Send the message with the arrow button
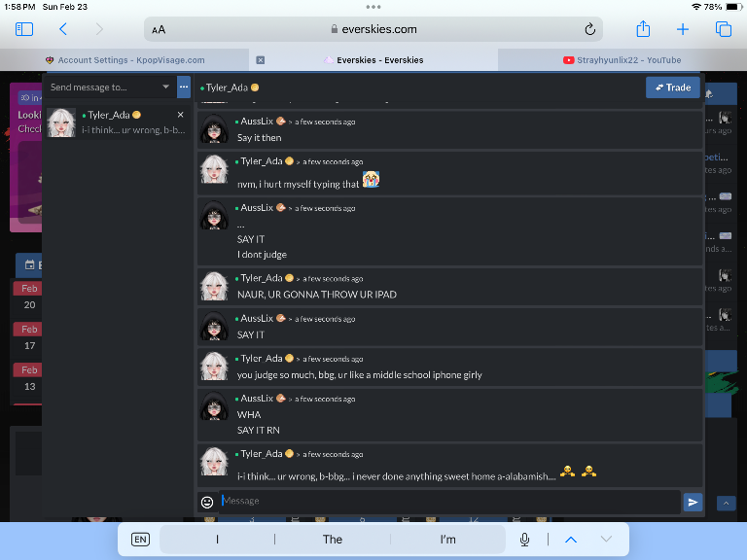747x560 pixels. point(693,502)
